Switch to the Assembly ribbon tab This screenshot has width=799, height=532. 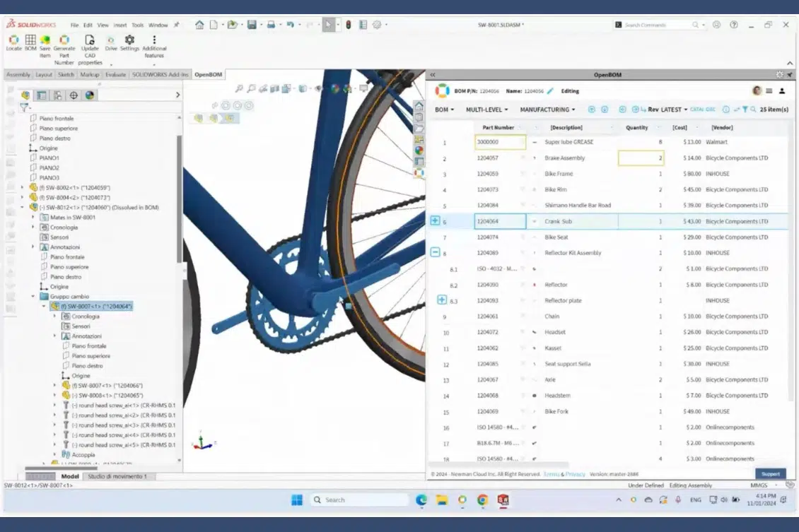(x=18, y=74)
